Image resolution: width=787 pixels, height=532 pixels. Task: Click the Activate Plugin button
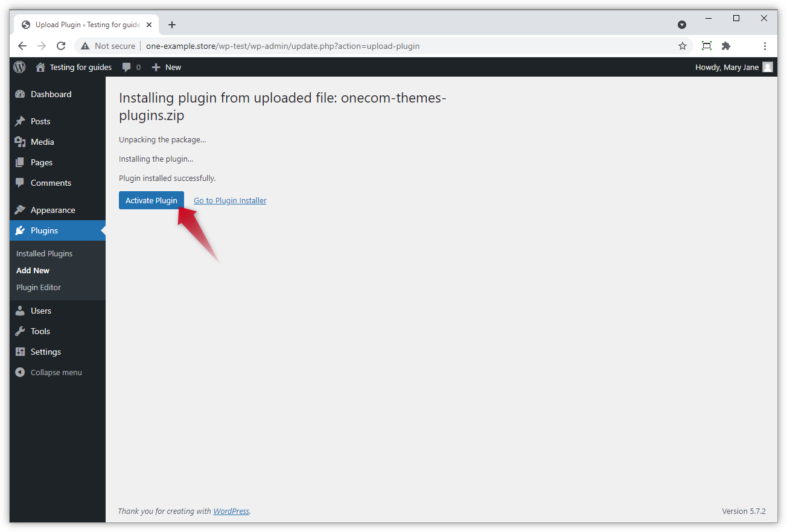151,200
